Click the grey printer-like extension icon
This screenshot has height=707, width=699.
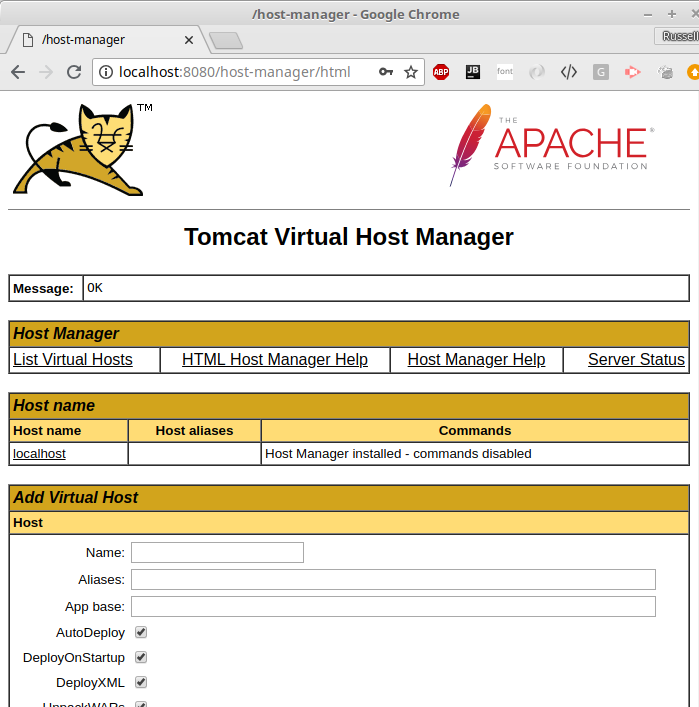click(665, 72)
